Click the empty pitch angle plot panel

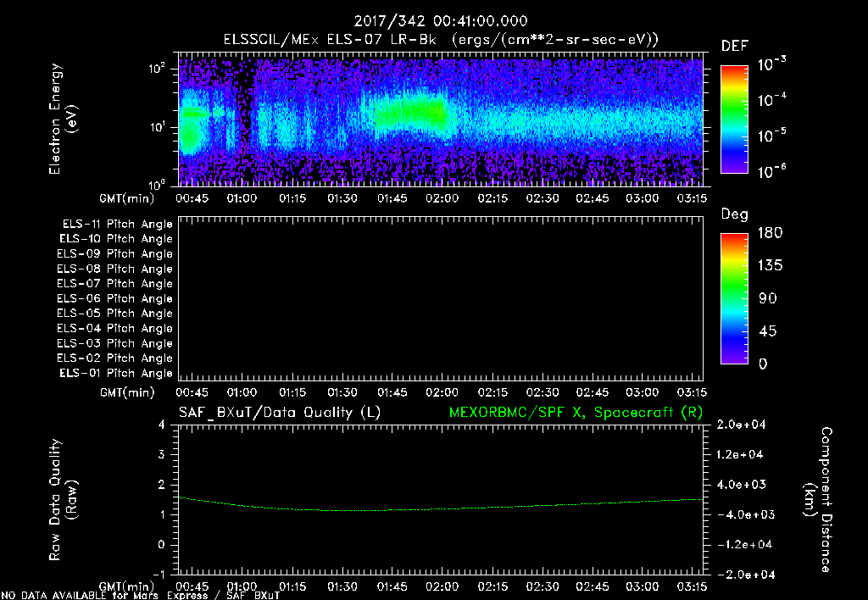(x=441, y=299)
